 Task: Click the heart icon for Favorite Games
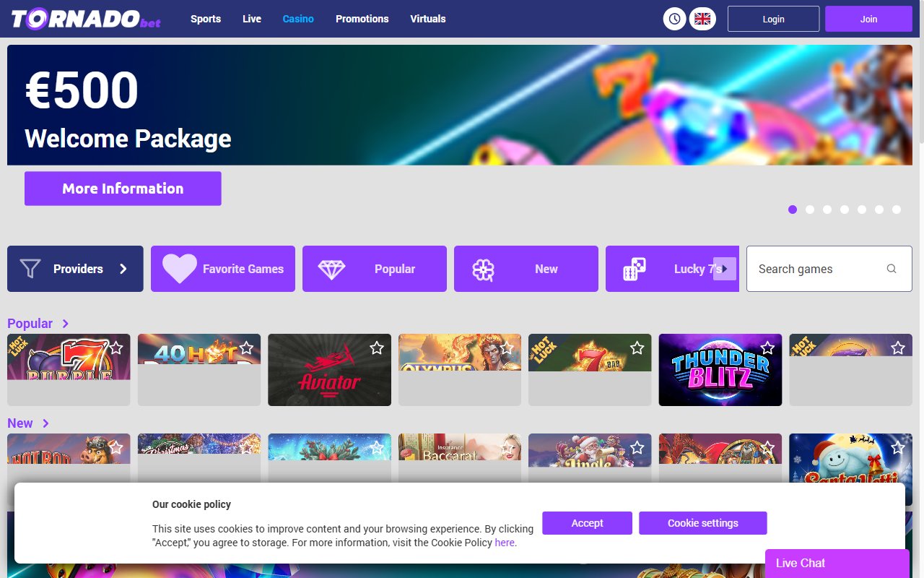180,269
